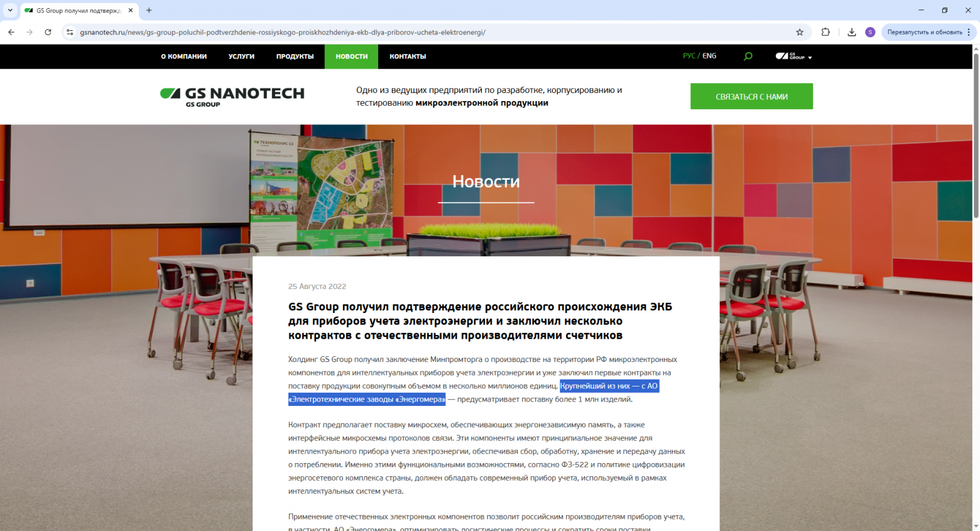
Task: Reload the current page
Action: tap(48, 31)
